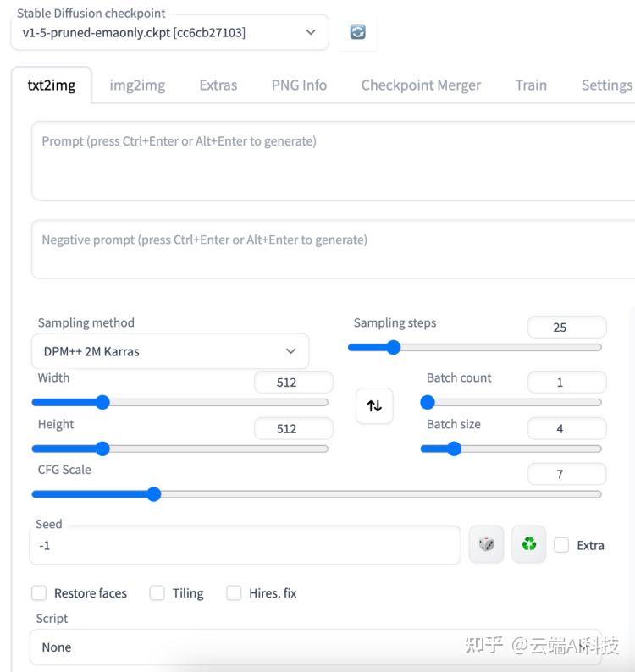635x672 pixels.
Task: Toggle the Tiling checkbox
Action: 157,593
